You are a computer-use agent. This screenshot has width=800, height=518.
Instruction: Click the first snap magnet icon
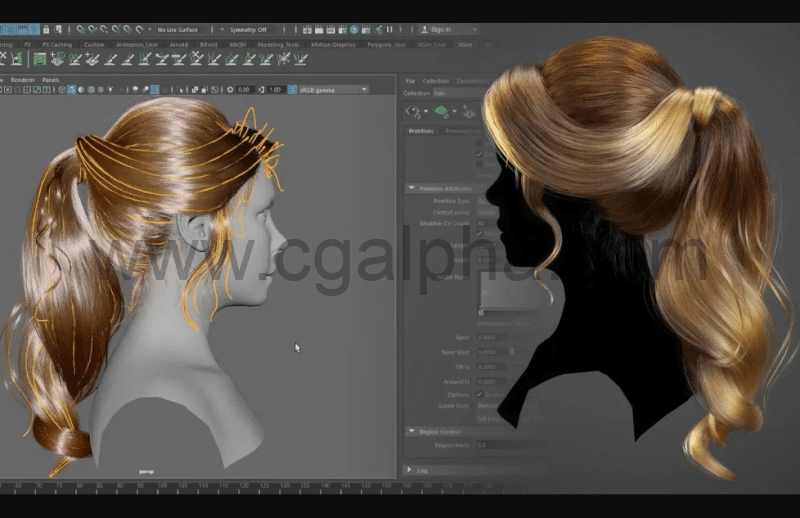click(81, 30)
